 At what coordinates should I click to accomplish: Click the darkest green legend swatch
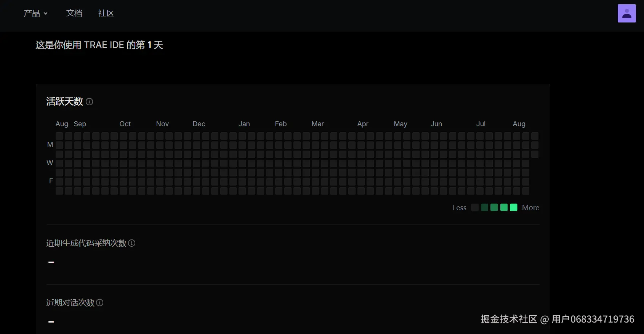[x=484, y=207]
